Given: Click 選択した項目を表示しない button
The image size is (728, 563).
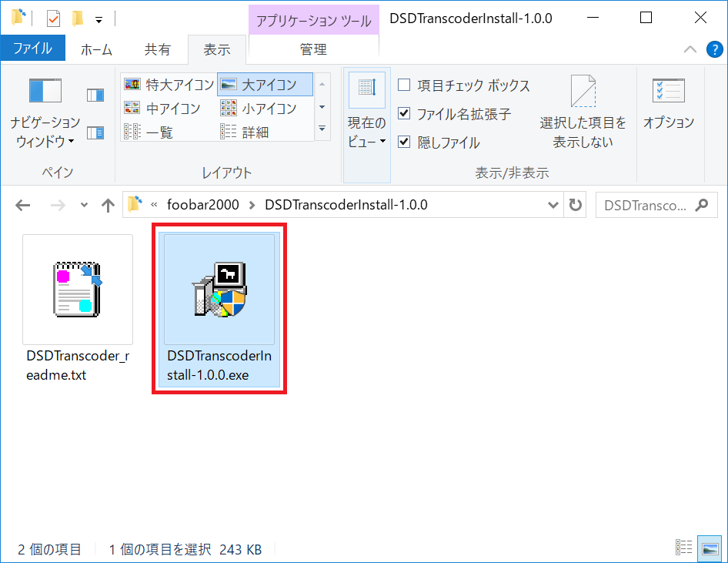Looking at the screenshot, I should pyautogui.click(x=583, y=112).
